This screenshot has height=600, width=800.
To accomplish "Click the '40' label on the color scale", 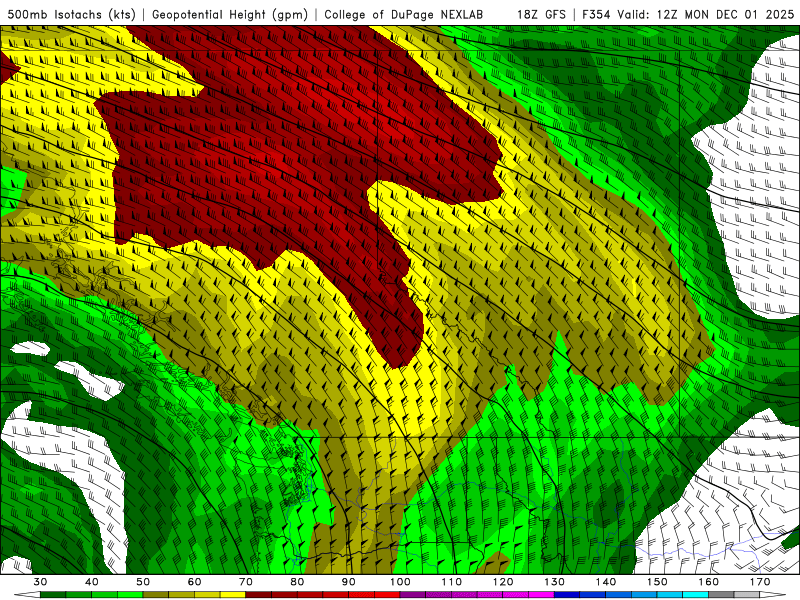I will coord(92,582).
